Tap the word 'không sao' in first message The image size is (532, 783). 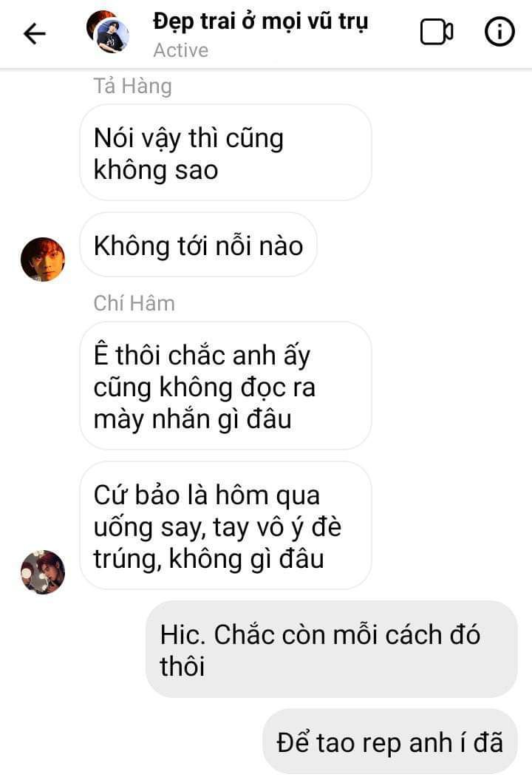pos(156,170)
